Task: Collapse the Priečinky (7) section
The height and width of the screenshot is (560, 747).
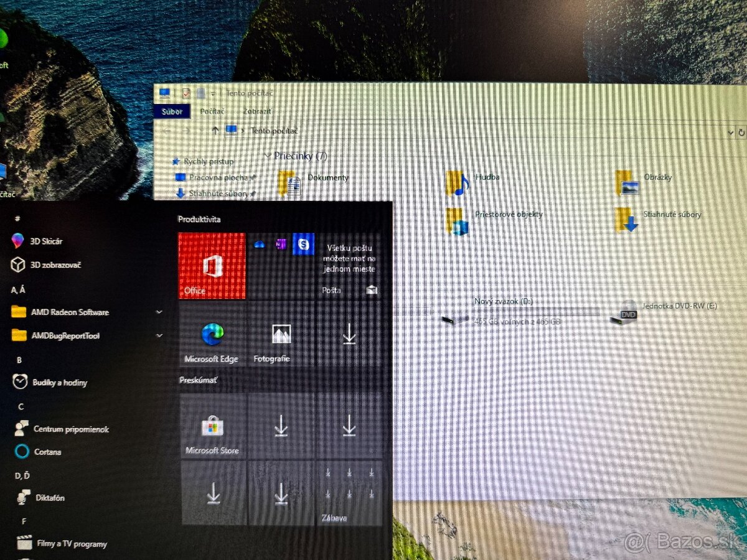Action: point(268,156)
